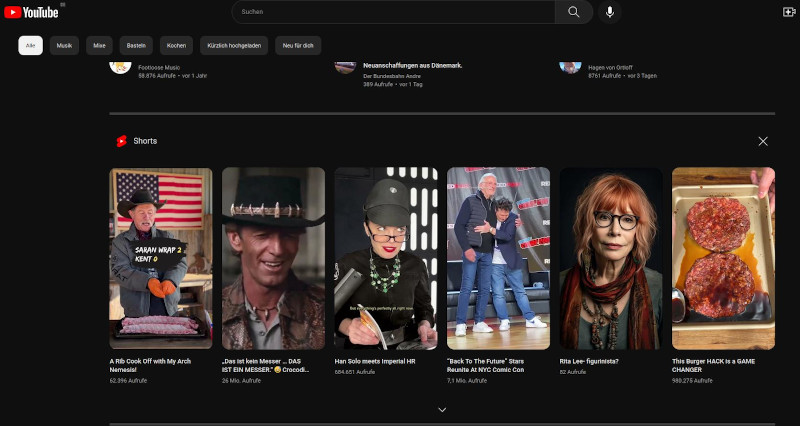
Task: Select the Basteln category chip
Action: (136, 46)
